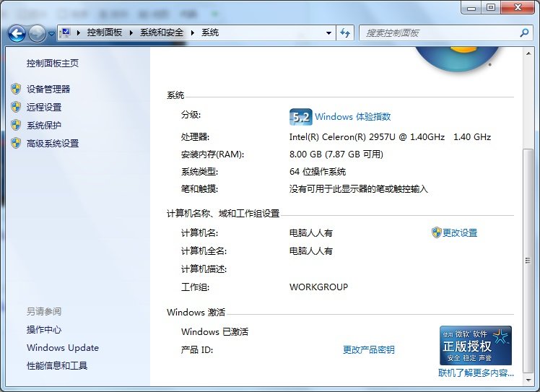Click shield icon beside 设备管理器
The height and width of the screenshot is (392, 540).
(16, 90)
